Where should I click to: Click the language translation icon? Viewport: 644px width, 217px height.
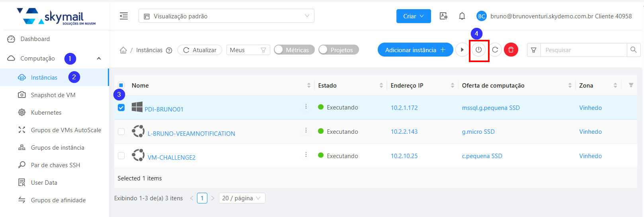point(443,16)
